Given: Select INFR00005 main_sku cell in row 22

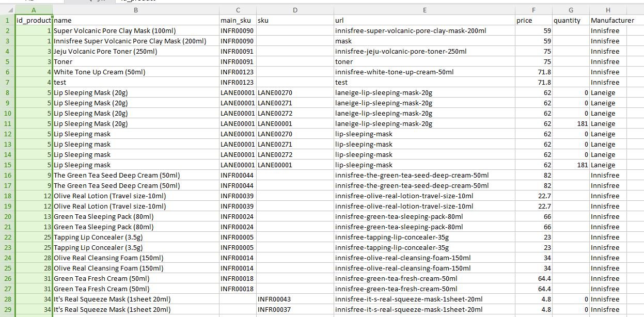Looking at the screenshot, I should tap(238, 237).
